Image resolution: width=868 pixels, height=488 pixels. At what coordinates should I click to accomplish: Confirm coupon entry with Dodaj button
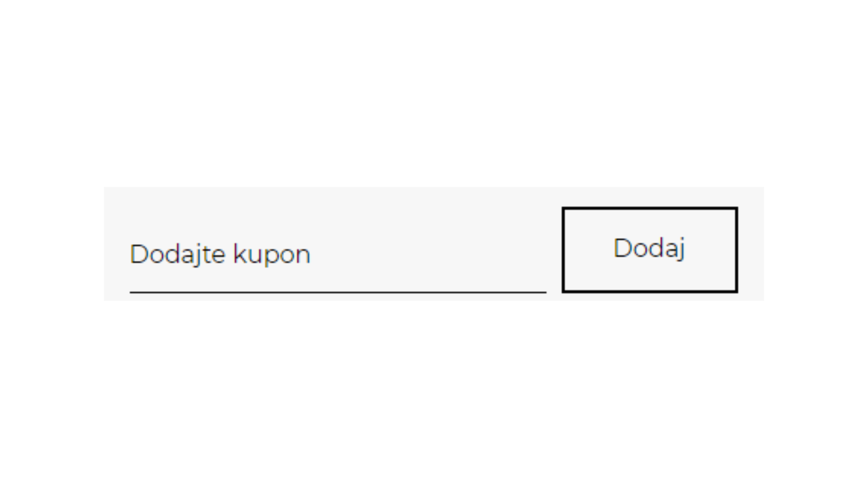(x=650, y=249)
